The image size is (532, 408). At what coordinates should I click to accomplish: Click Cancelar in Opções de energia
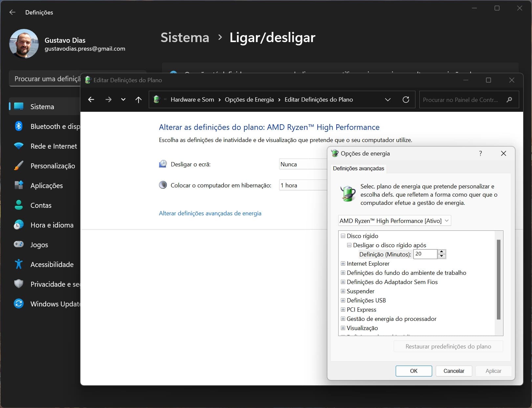point(454,371)
